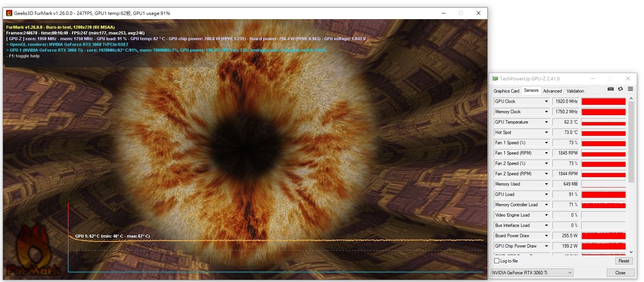Open the Fan 1 Speed (%) dropdown
Screen dimensions: 644x282
(546, 143)
